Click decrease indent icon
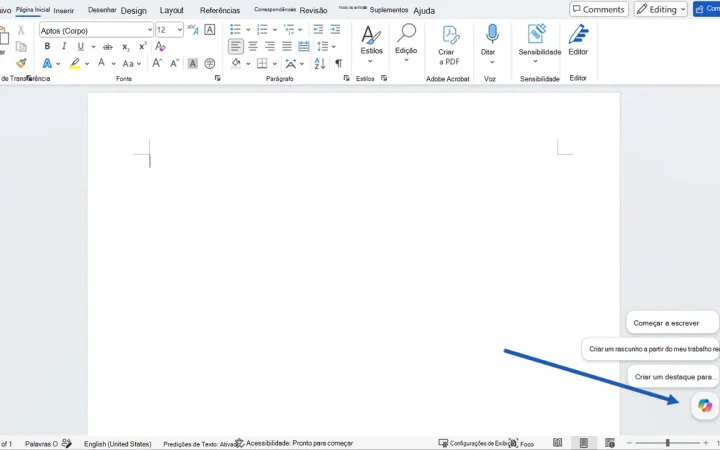This screenshot has height=450, width=720. (318, 30)
